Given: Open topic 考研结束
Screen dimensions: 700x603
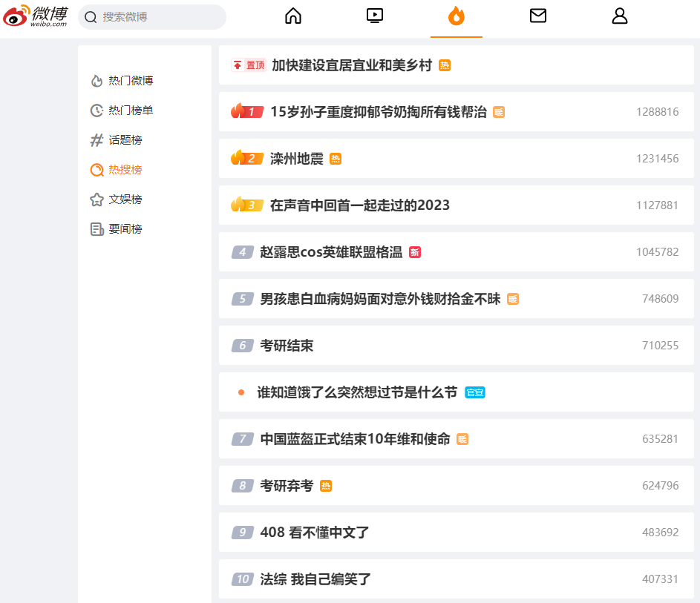Looking at the screenshot, I should [x=287, y=345].
